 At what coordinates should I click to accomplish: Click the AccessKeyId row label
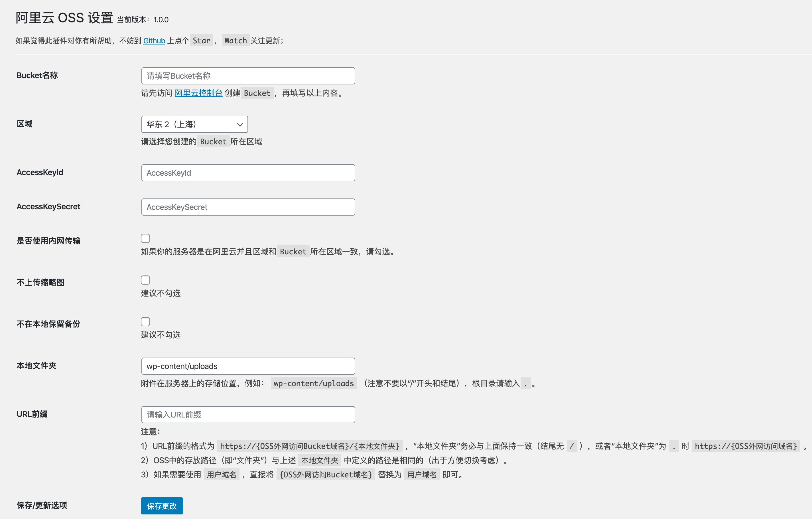pos(40,172)
